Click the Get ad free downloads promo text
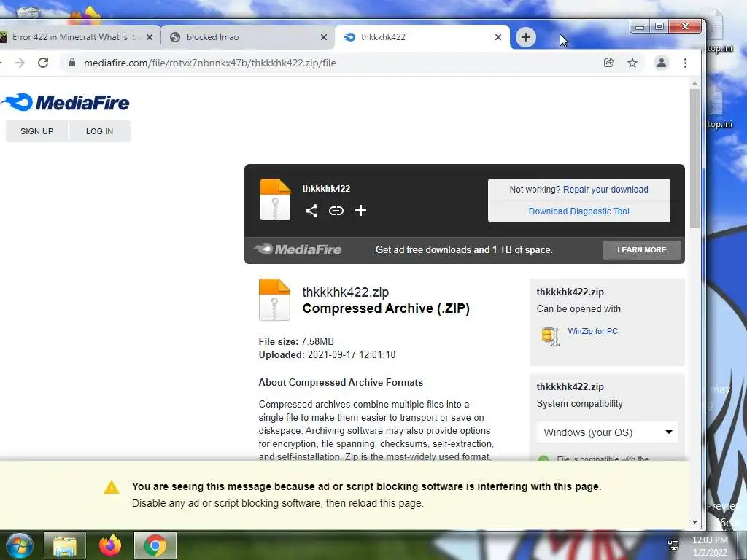 click(x=464, y=250)
